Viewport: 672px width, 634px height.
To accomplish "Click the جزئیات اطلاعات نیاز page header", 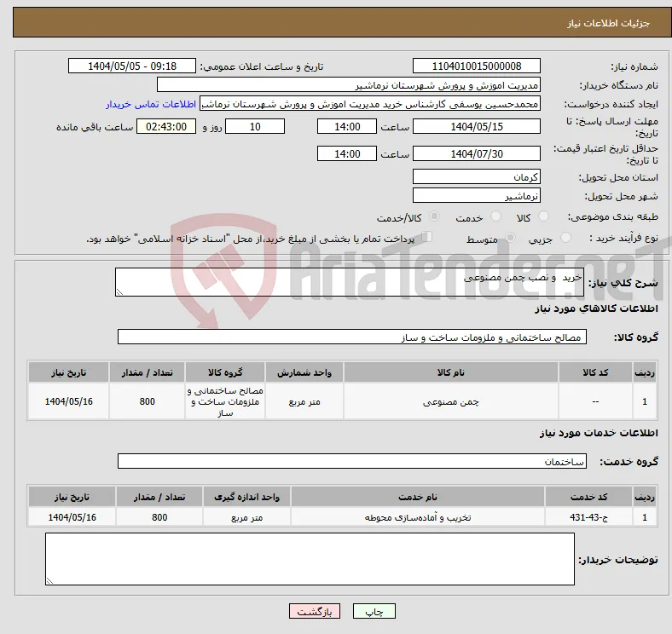I will [608, 23].
